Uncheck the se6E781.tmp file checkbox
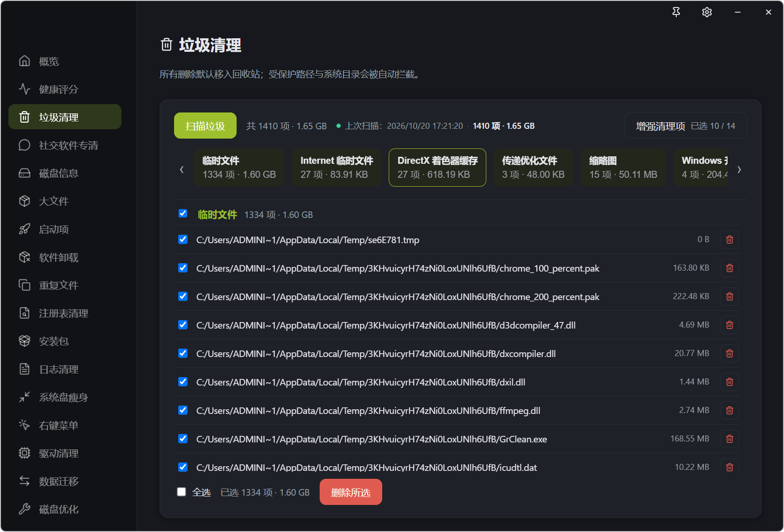 pos(183,239)
